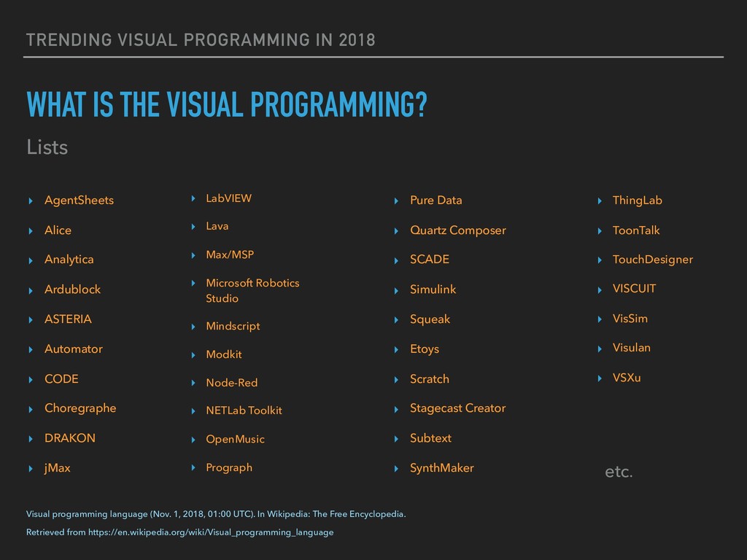Click the CODE list entry
This screenshot has height=560, width=747.
coord(61,378)
